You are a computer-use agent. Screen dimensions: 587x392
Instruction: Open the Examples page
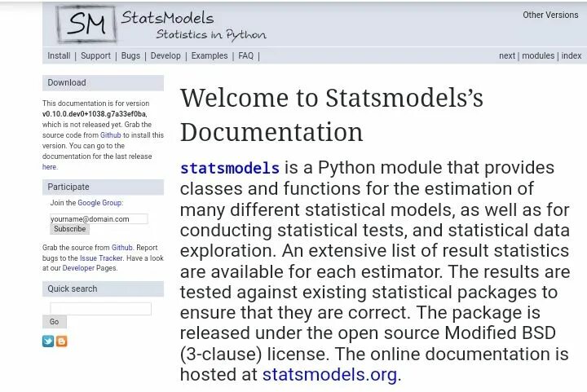tap(210, 55)
